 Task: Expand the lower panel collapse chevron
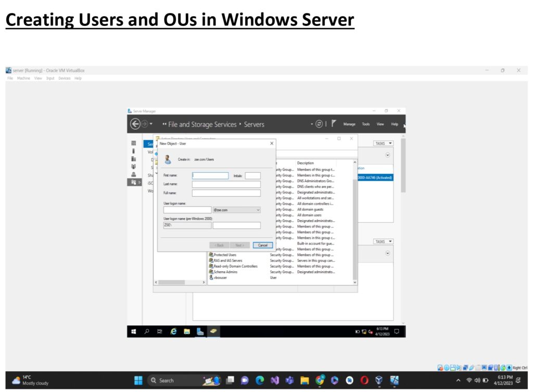pos(387,254)
